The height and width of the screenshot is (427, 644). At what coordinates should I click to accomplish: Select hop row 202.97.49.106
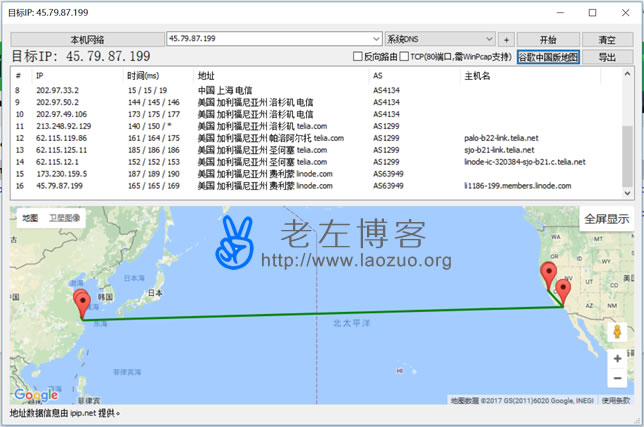[315, 114]
